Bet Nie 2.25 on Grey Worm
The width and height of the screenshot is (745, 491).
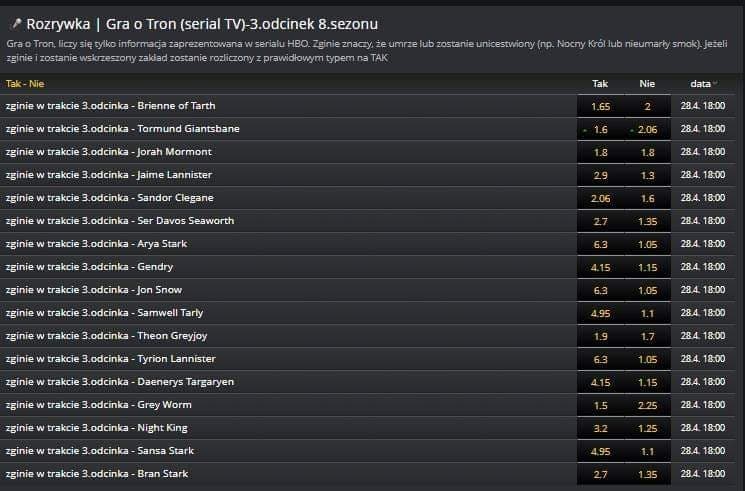pos(647,405)
